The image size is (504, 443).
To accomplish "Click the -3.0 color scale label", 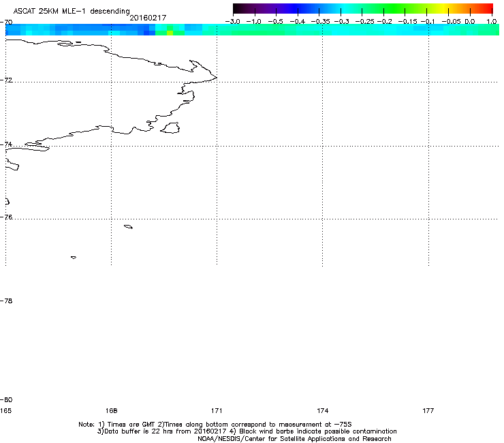I will (x=232, y=22).
